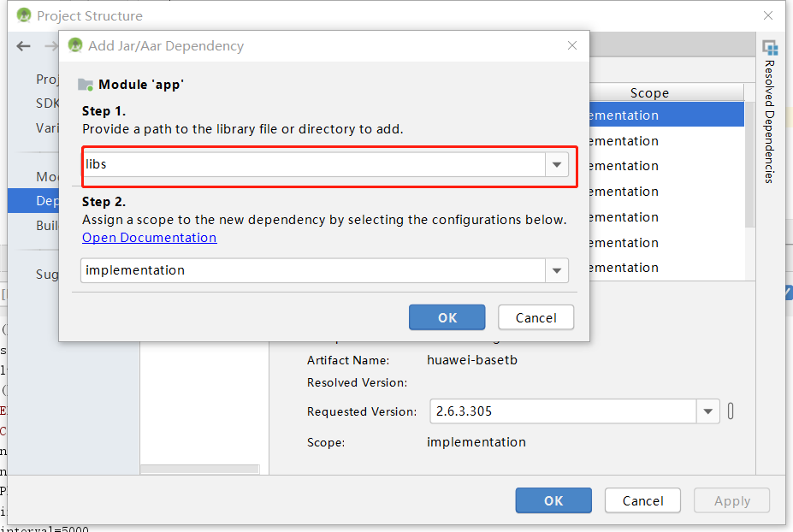The width and height of the screenshot is (793, 532).
Task: Expand the Requested Version 2.6.3.305 dropdown
Action: [x=707, y=411]
